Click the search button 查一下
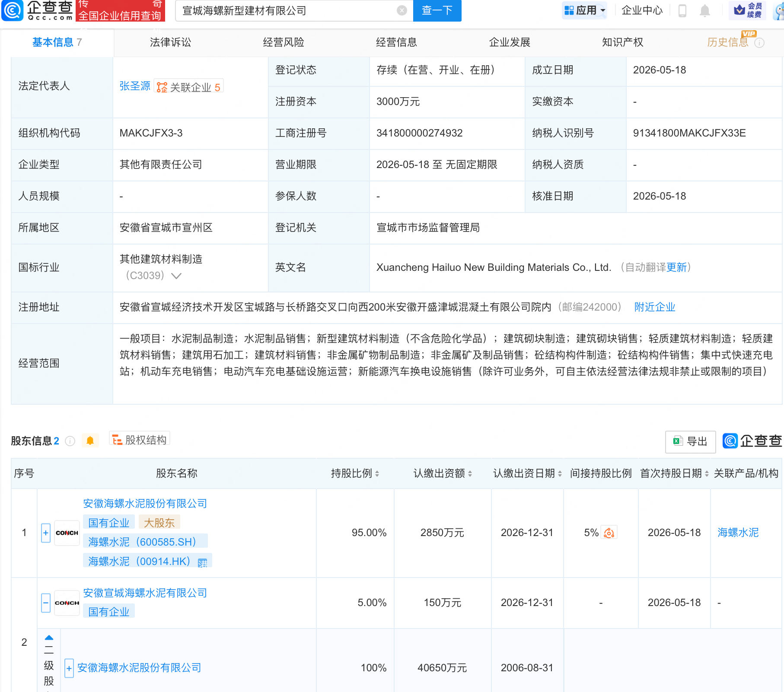The image size is (784, 692). tap(437, 10)
